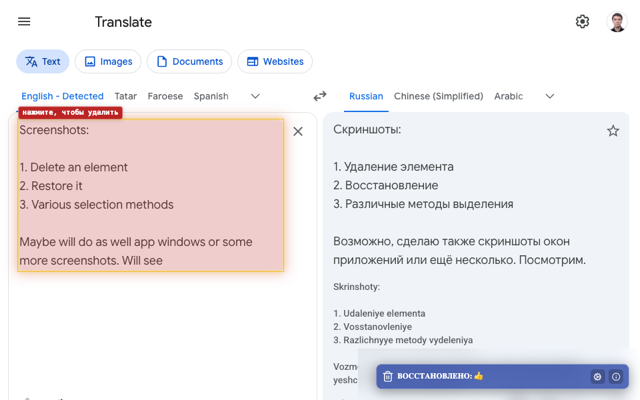The image size is (640, 400).
Task: Choose Tatar as source language
Action: tap(126, 96)
